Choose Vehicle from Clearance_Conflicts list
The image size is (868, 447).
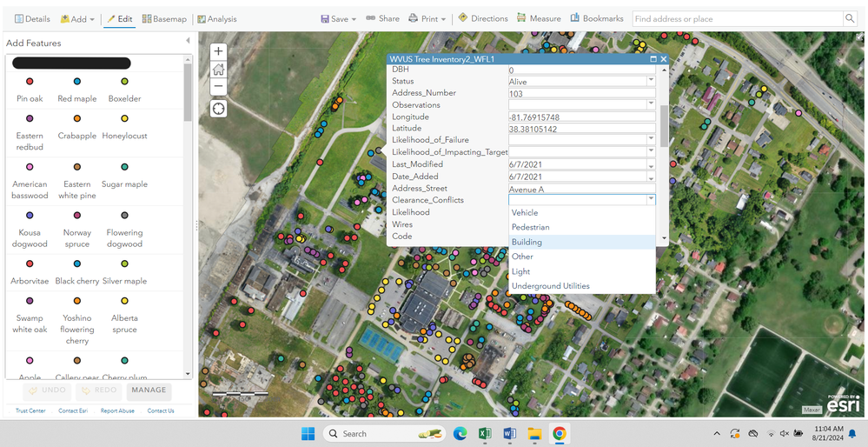[x=582, y=213]
